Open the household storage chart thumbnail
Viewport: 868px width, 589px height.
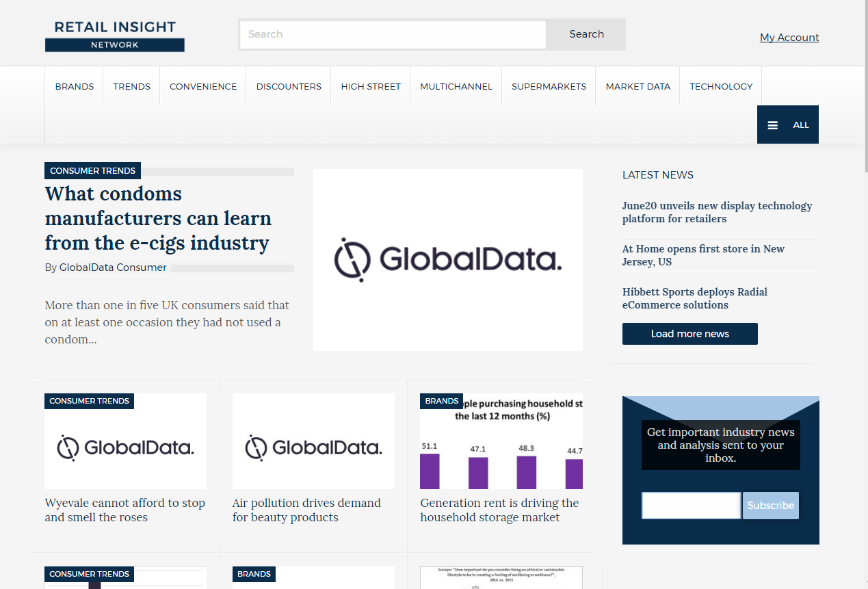tap(501, 441)
